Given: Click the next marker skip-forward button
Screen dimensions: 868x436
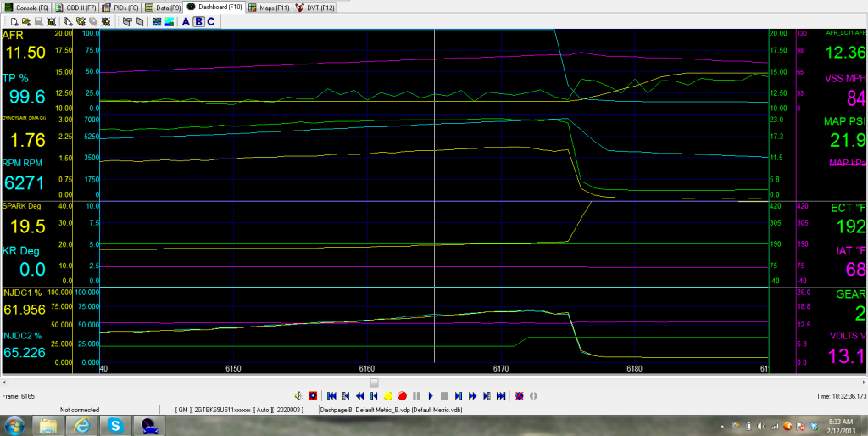Looking at the screenshot, I should click(487, 395).
